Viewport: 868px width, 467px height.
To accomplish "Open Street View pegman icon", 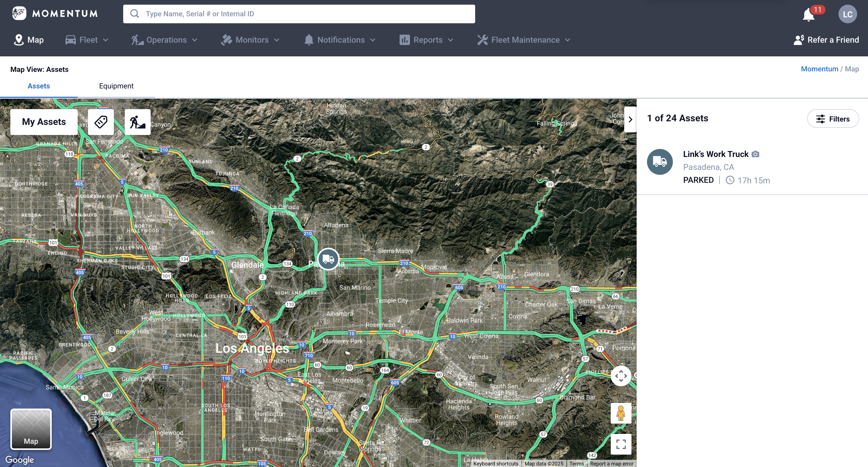I will (621, 413).
